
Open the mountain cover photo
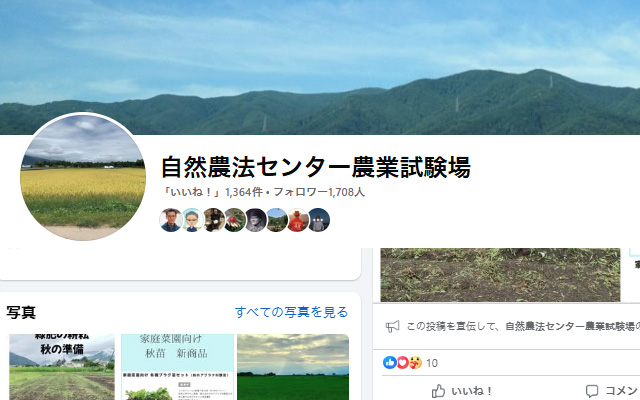320,67
